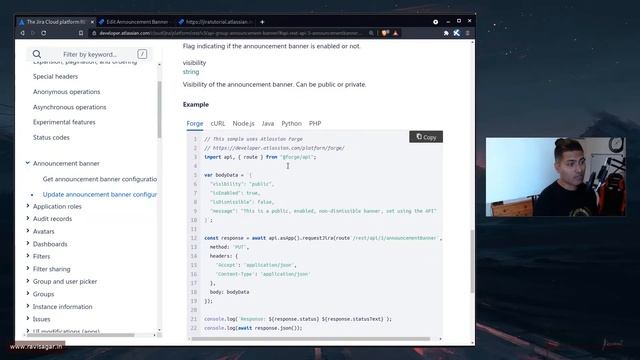Select the Forge example tab
640x360 pixels.
click(x=195, y=123)
